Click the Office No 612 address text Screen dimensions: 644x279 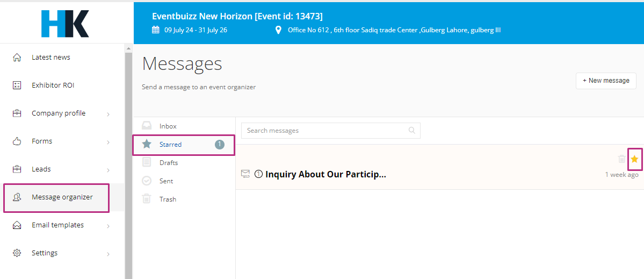point(394,30)
